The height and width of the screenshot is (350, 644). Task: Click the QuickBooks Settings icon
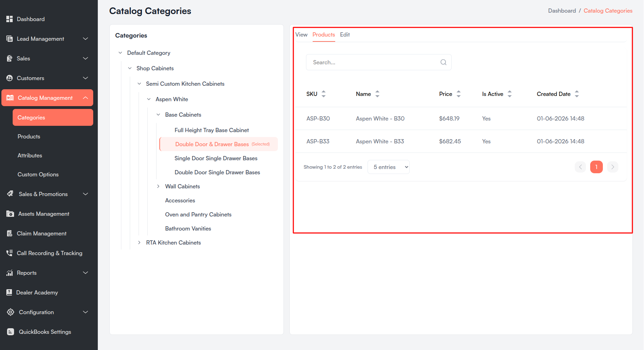click(x=11, y=332)
